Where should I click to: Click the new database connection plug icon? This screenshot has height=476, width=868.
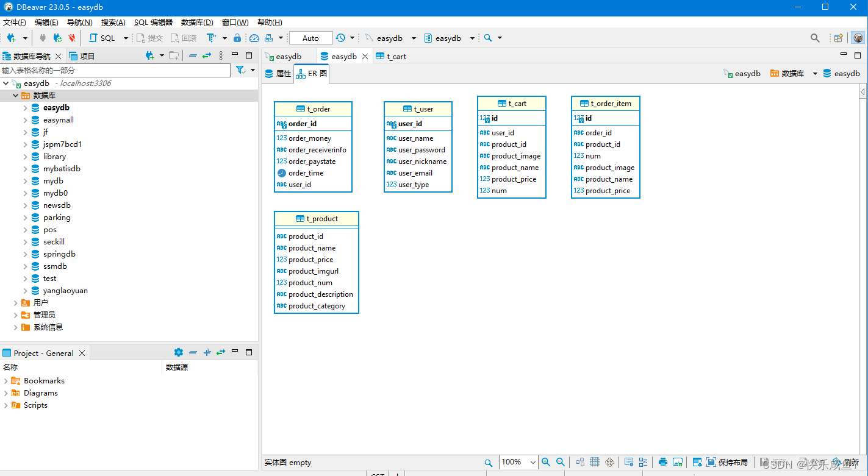[x=11, y=38]
